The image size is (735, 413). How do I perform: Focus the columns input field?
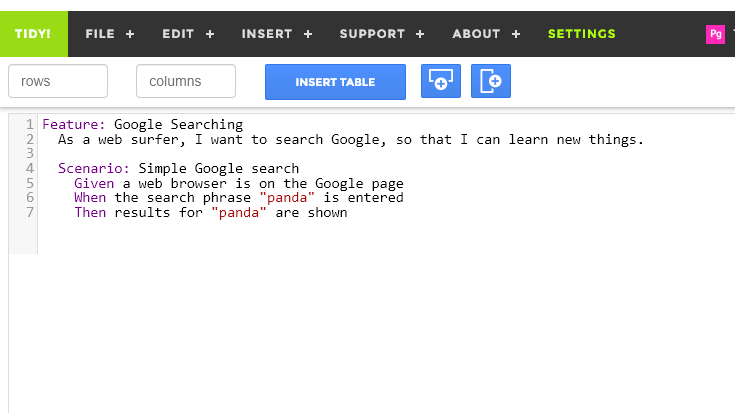click(186, 81)
